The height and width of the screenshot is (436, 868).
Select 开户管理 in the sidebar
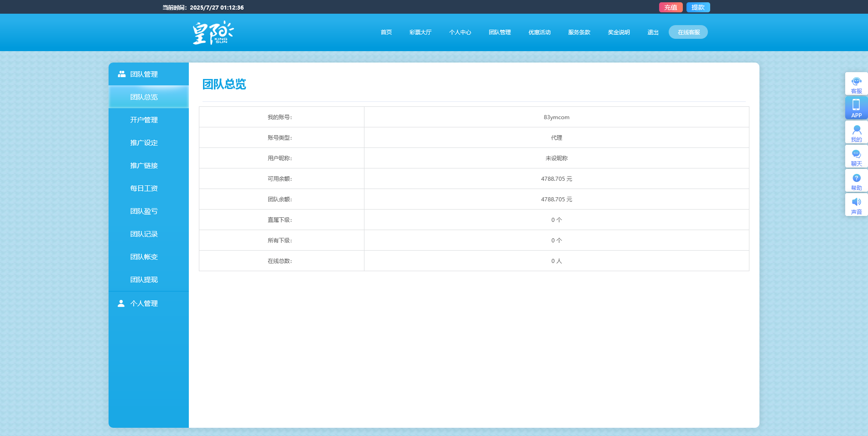pos(149,120)
